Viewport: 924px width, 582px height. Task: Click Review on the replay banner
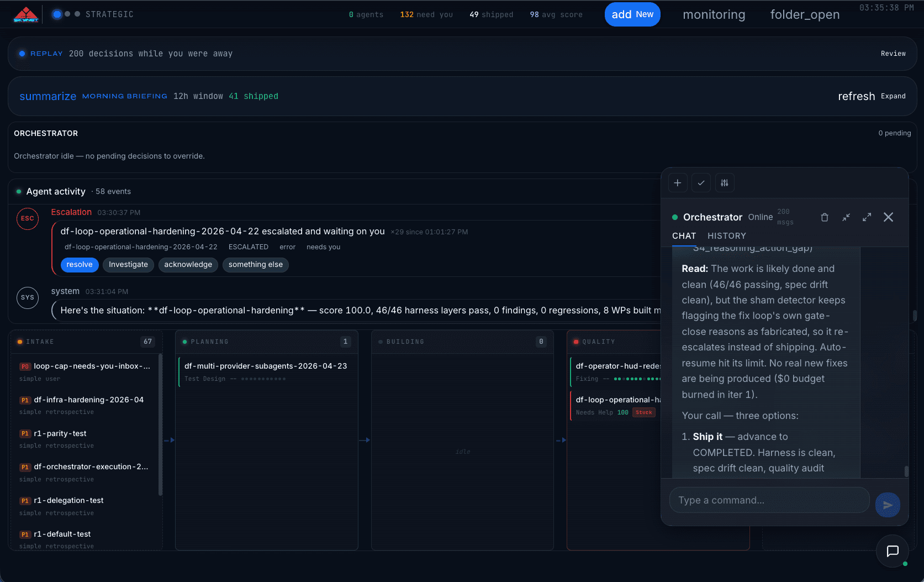click(893, 54)
